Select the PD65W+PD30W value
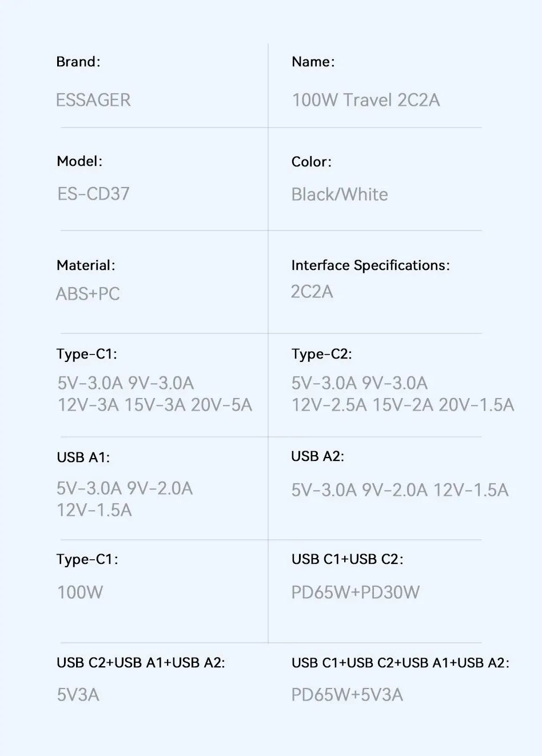 click(x=355, y=592)
